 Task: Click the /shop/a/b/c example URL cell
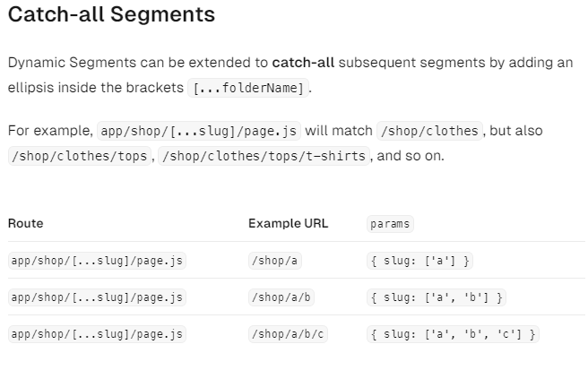[287, 334]
